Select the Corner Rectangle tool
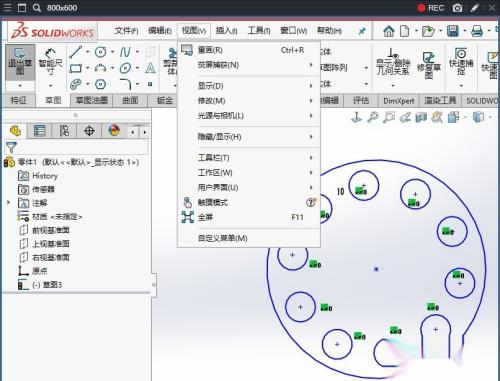The height and width of the screenshot is (381, 500). click(x=76, y=68)
